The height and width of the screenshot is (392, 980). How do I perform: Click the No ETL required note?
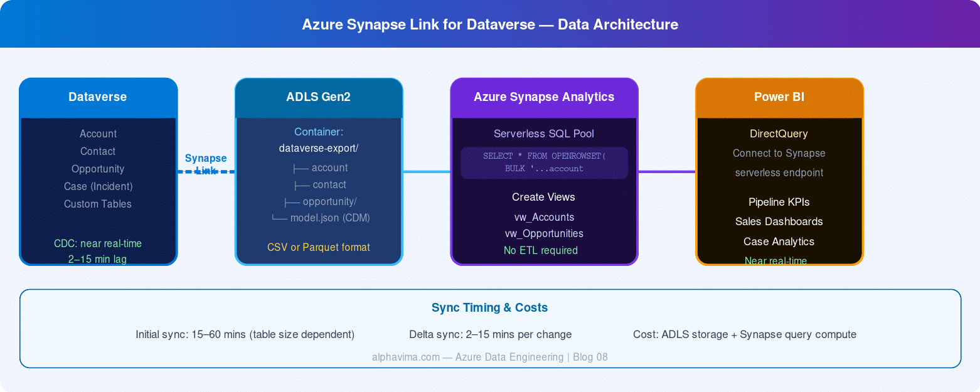pos(541,250)
